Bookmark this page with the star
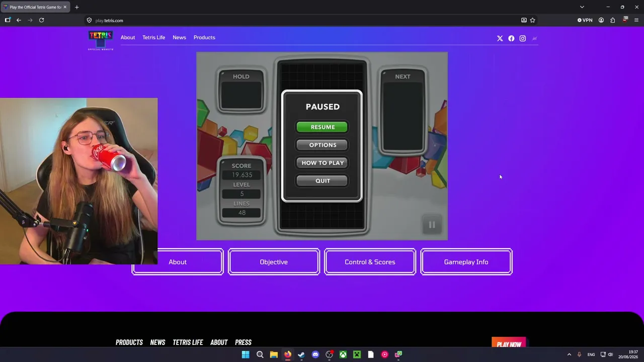The height and width of the screenshot is (362, 644). point(532,20)
